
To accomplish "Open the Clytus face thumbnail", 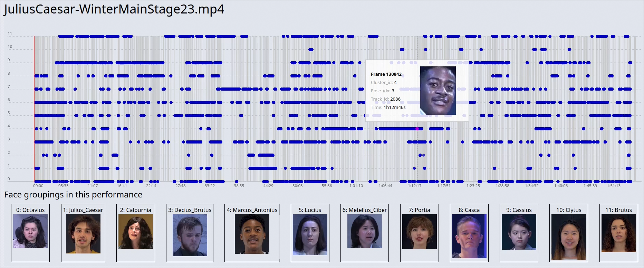I will 569,237.
